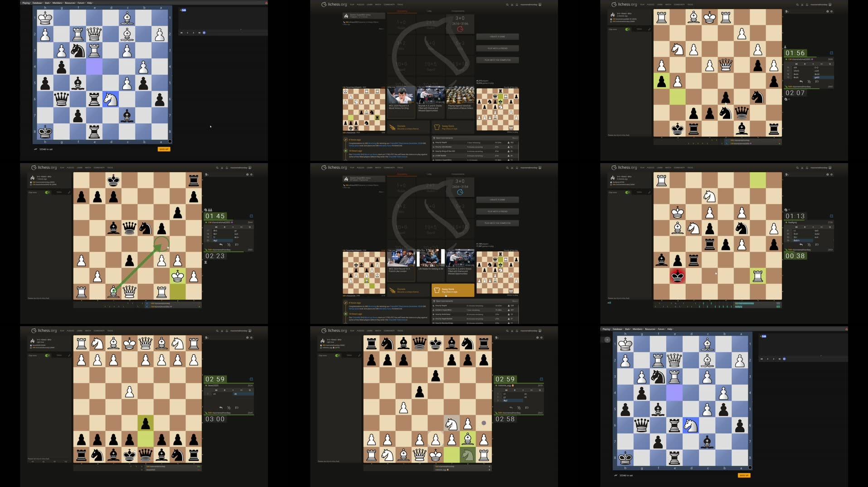The height and width of the screenshot is (487, 868).
Task: Open Forum dropdown in last puzzle window
Action: [x=662, y=329]
